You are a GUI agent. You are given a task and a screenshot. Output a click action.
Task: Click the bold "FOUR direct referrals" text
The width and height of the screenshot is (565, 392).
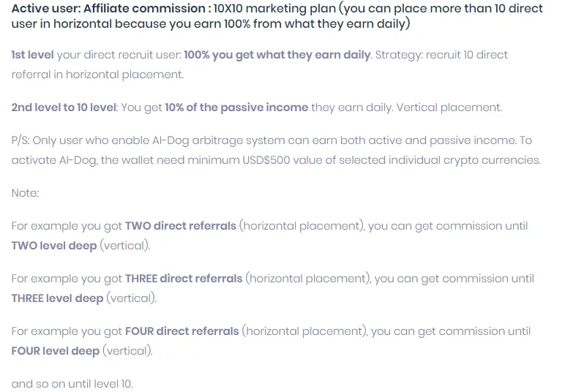pos(182,331)
